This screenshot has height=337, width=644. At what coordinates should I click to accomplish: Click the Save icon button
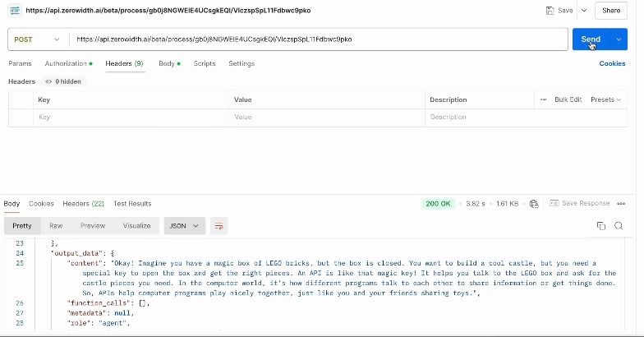coord(559,10)
